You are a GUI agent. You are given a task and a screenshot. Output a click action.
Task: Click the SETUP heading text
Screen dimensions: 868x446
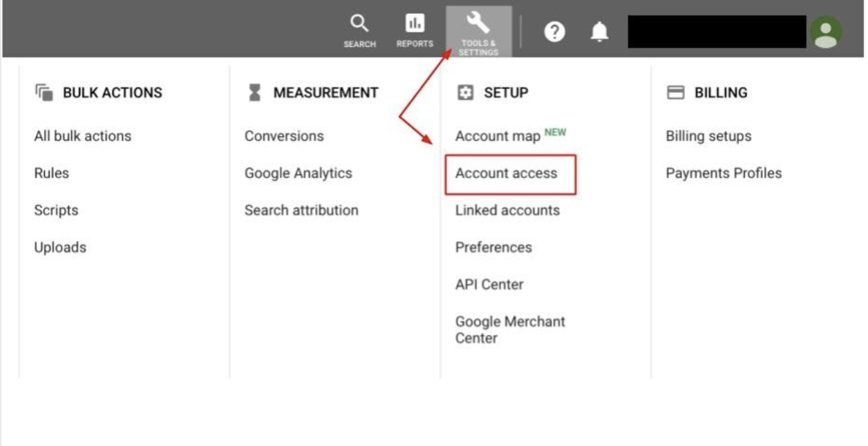506,93
